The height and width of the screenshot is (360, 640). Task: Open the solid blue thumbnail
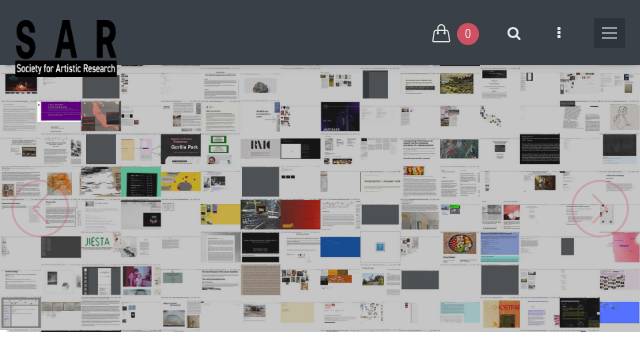point(340,247)
